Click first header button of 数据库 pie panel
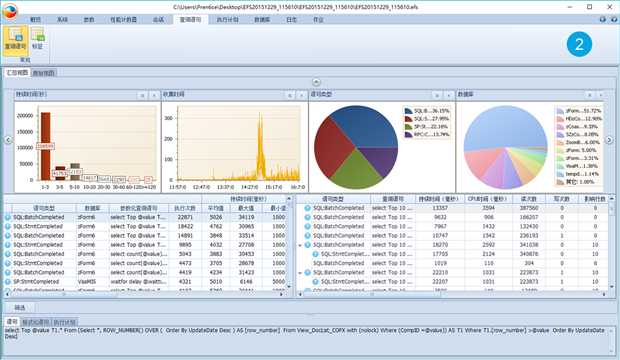The height and width of the screenshot is (360, 620). point(590,95)
